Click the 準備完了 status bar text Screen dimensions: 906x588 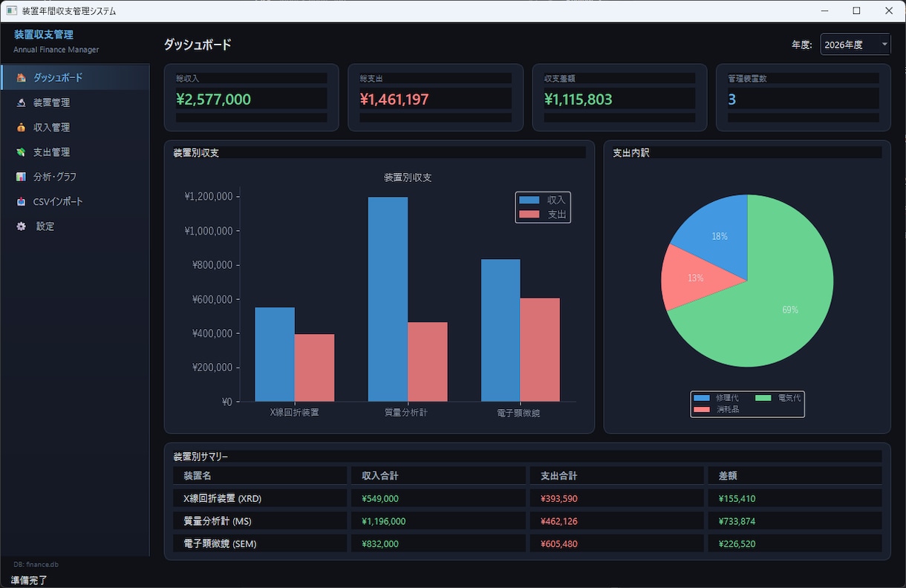(29, 580)
